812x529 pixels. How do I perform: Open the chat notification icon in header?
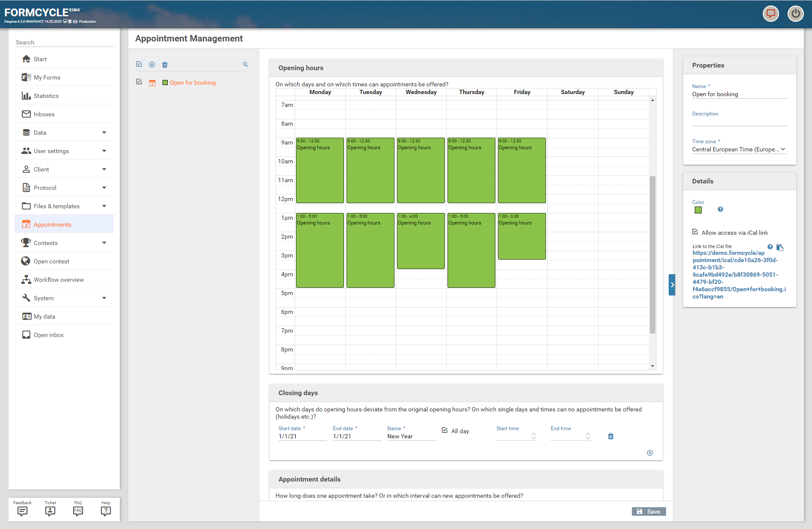click(x=771, y=14)
